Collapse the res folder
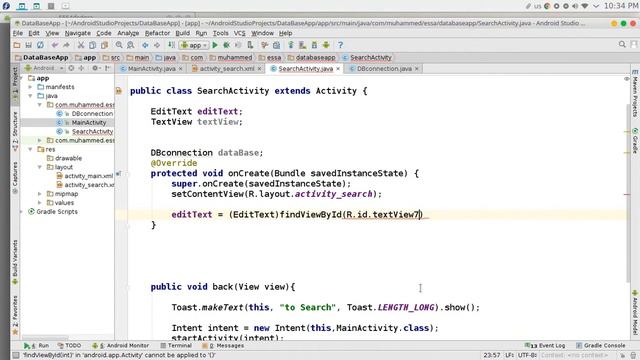Viewport: 640px width, 360px height. click(x=30, y=149)
